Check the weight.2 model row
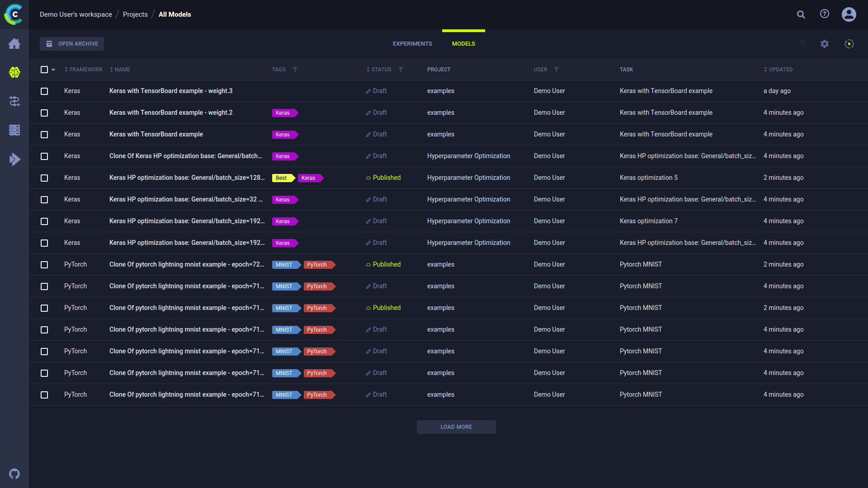Image resolution: width=868 pixels, height=488 pixels. coord(44,113)
